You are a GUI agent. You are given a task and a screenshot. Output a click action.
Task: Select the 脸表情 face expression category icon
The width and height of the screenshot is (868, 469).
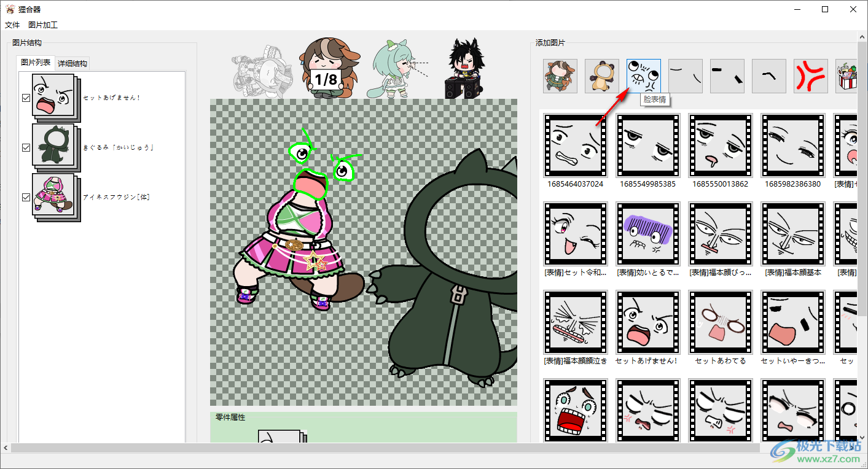pos(644,76)
